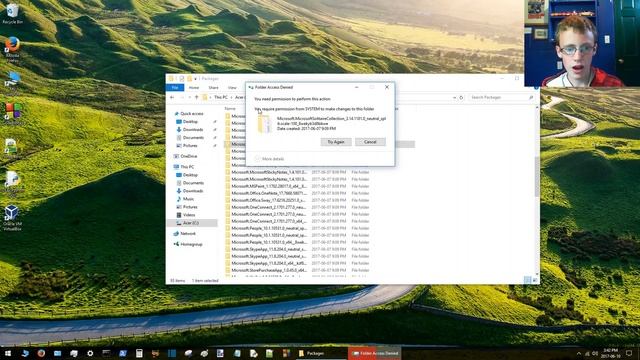The height and width of the screenshot is (360, 640).
Task: Select Desktop under Quick access
Action: 190,122
